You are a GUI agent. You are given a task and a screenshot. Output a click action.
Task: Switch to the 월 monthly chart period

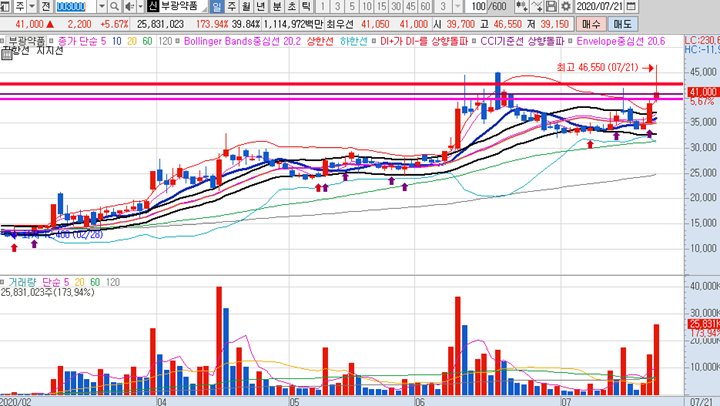pos(246,6)
